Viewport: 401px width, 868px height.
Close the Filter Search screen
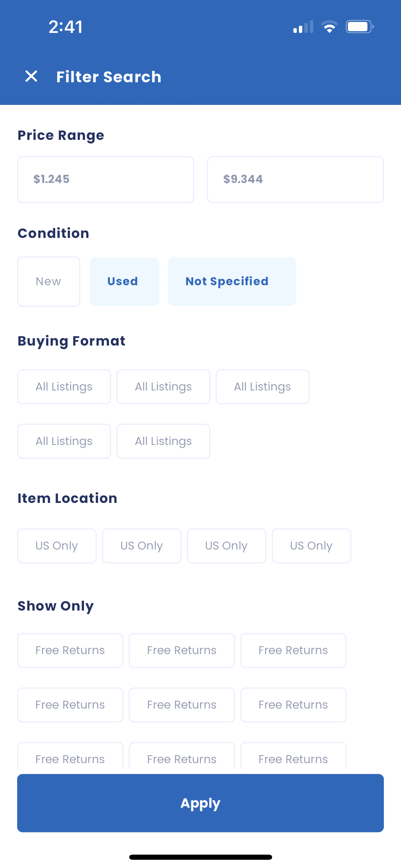(x=31, y=76)
